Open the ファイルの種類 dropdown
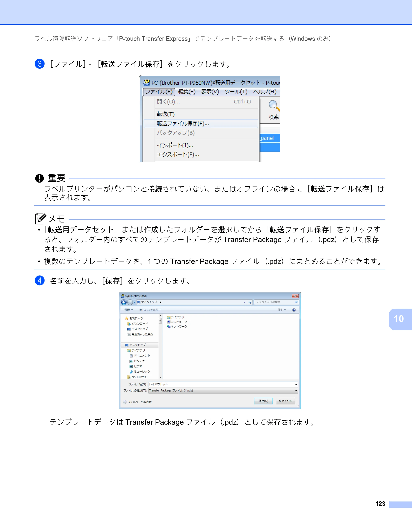 tap(223, 390)
